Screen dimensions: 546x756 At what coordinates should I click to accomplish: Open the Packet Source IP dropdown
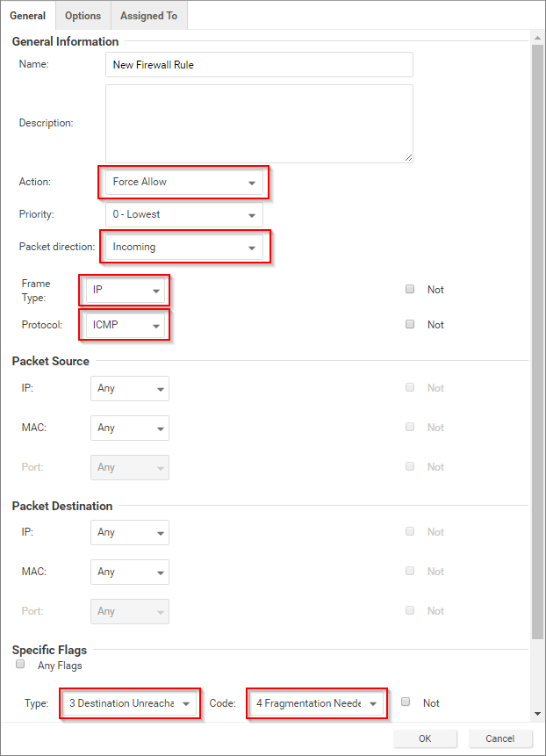click(x=130, y=389)
